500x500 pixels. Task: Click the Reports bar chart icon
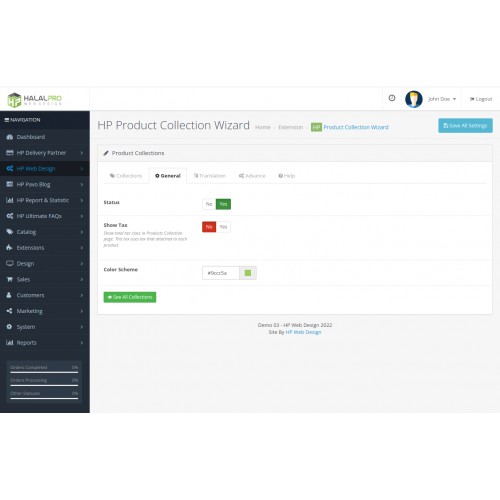pos(10,343)
